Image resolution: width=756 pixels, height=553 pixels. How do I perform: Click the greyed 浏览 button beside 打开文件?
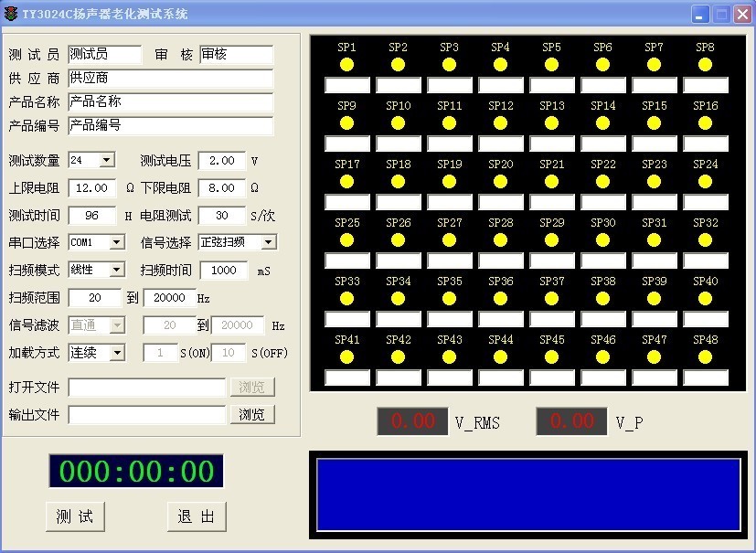tap(251, 388)
